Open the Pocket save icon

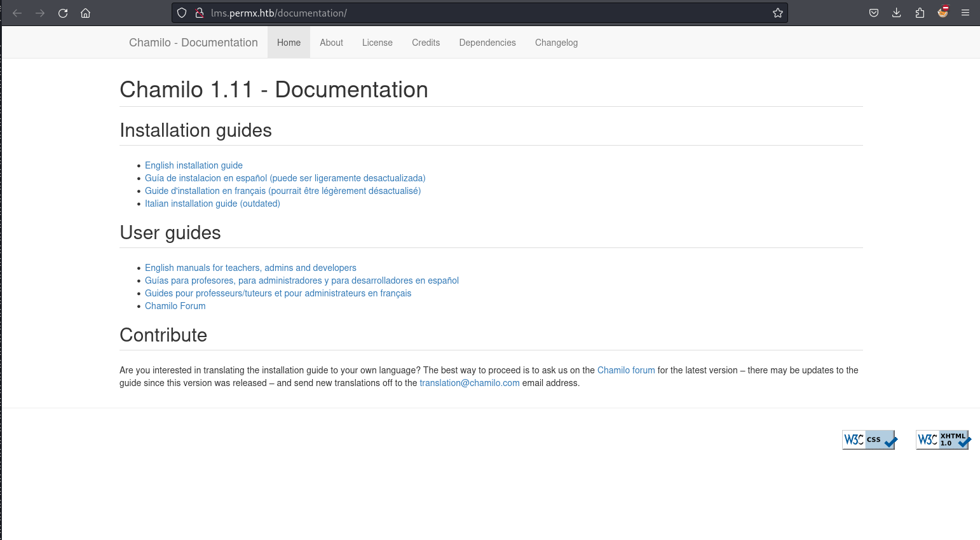tap(874, 13)
